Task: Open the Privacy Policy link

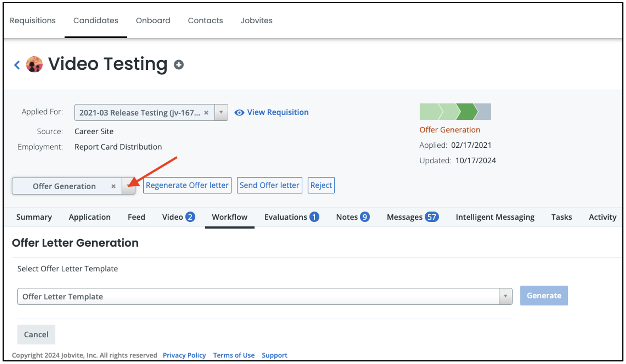Action: click(x=184, y=355)
